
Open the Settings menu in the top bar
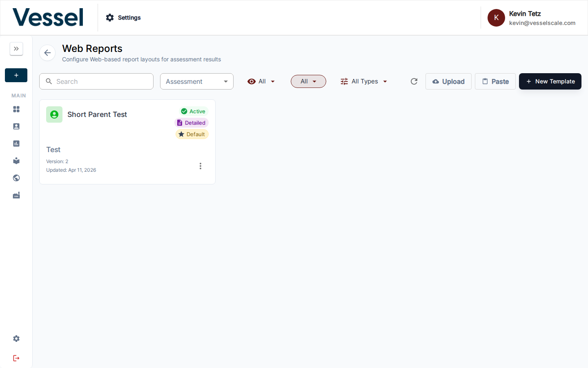pos(123,18)
